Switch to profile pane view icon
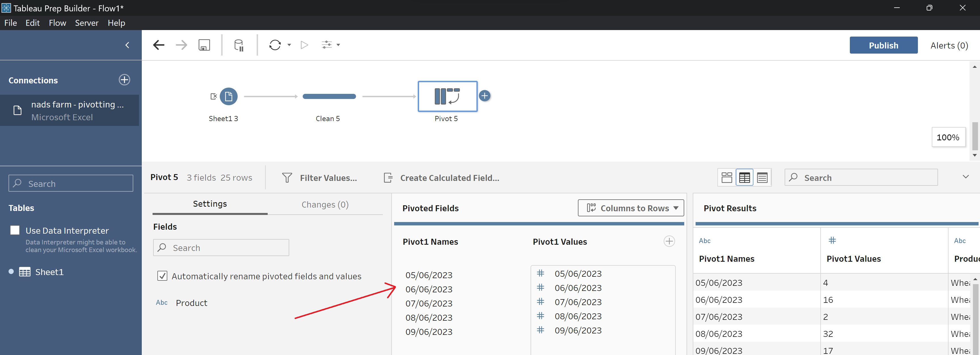The image size is (980, 355). 726,178
